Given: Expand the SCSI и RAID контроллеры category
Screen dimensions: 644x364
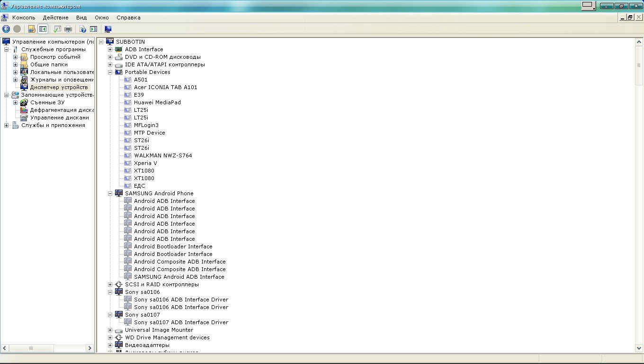Looking at the screenshot, I should click(110, 284).
